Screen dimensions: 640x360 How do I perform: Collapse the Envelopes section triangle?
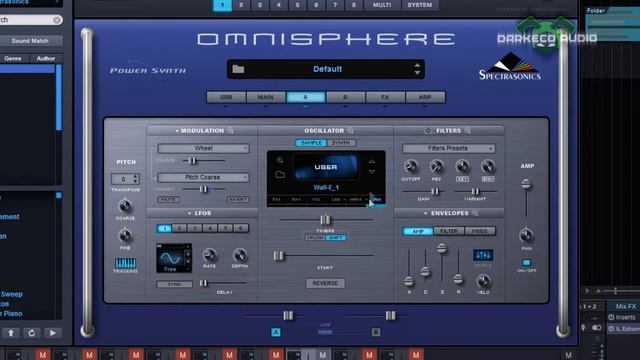[x=425, y=213]
